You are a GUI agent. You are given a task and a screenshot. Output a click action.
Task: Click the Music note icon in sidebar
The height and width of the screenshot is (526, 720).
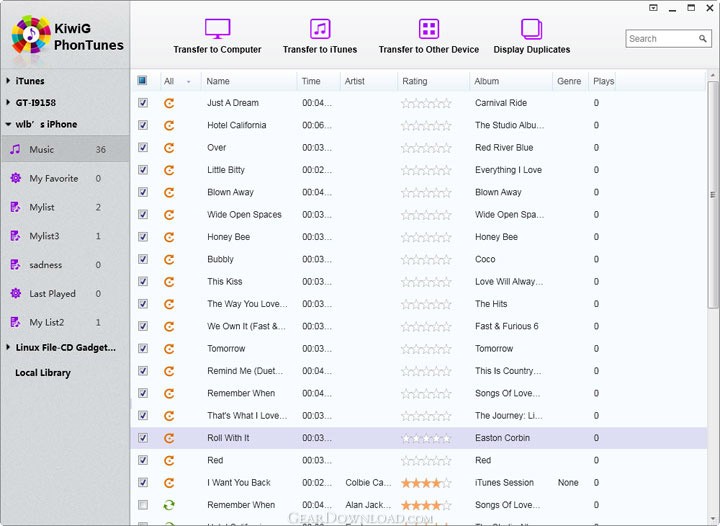[15, 149]
